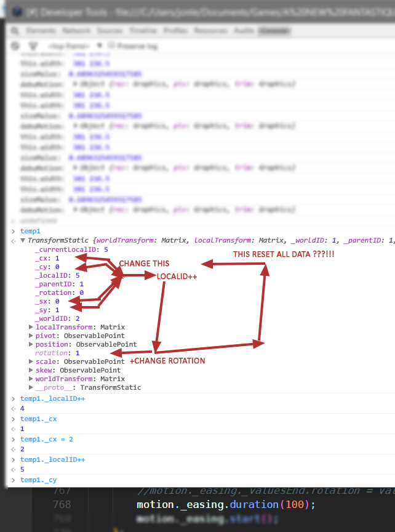Click the italic rotation: 1 getter property
This screenshot has height=532, width=395.
[x=57, y=353]
